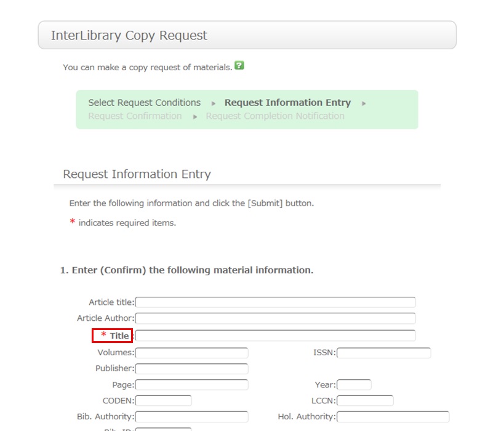Click the Hol. Authority input field
The height and width of the screenshot is (431, 504).
(x=393, y=417)
